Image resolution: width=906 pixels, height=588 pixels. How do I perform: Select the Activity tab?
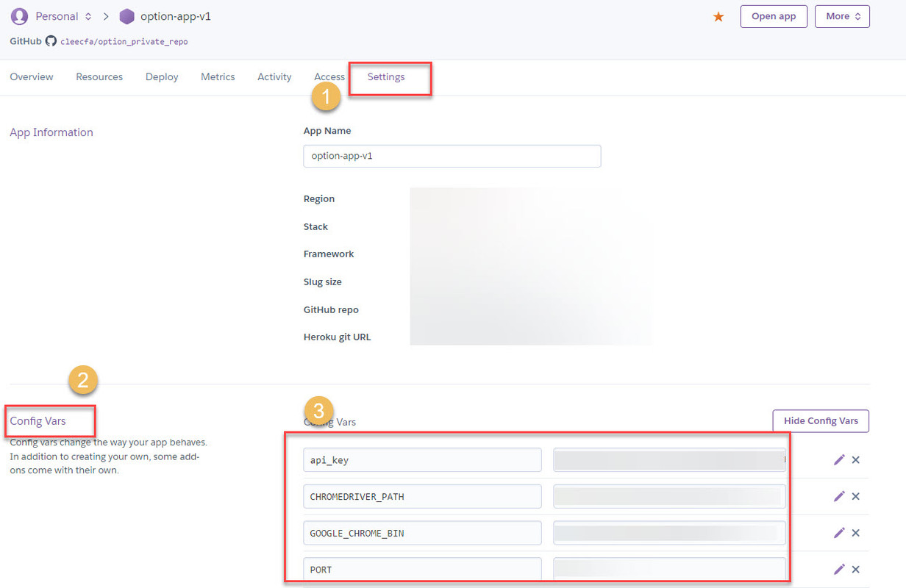tap(274, 76)
